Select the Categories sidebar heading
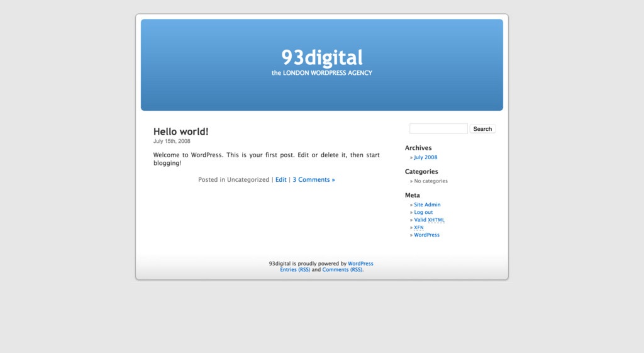Viewport: 644px width, 353px height. 421,171
